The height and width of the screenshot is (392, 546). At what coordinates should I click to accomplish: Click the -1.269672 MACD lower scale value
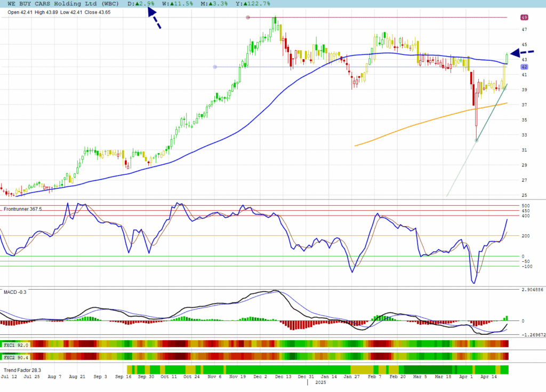point(533,335)
